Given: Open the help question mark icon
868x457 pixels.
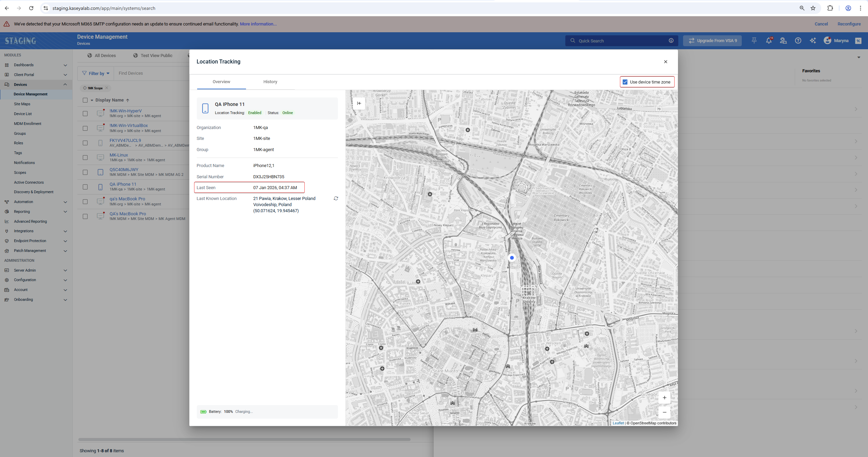Looking at the screenshot, I should click(798, 41).
